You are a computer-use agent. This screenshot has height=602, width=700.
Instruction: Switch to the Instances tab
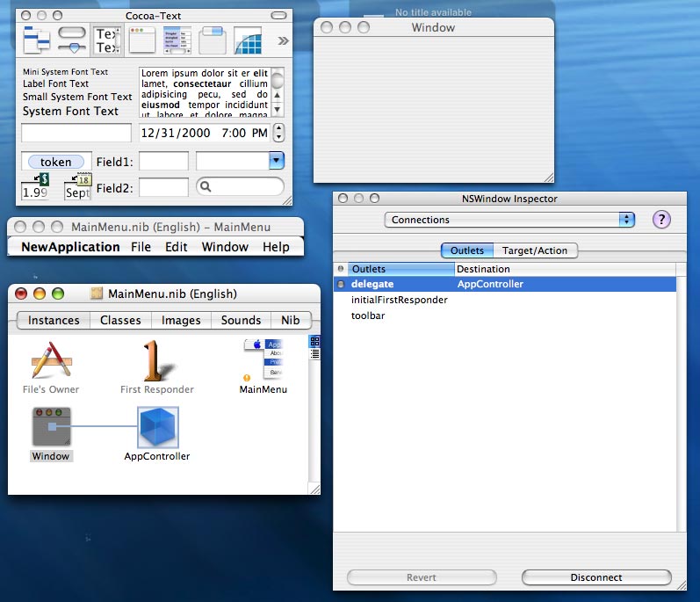pos(54,320)
